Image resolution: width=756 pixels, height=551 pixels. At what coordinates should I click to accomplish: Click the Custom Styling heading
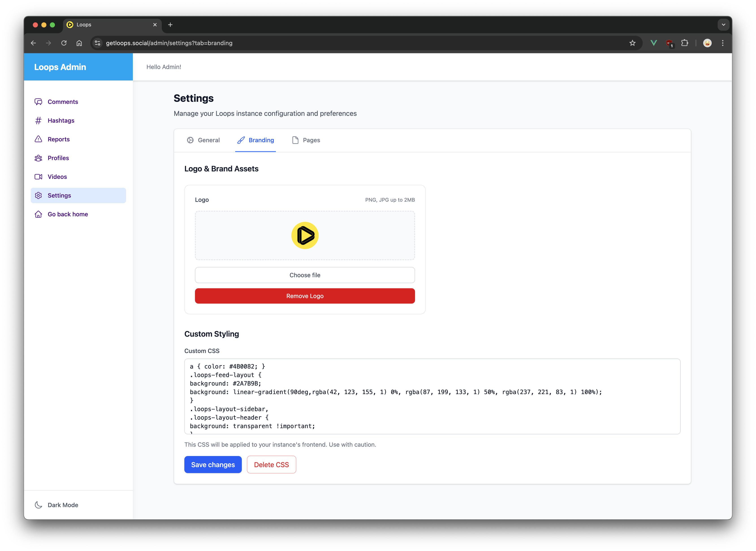coord(212,334)
